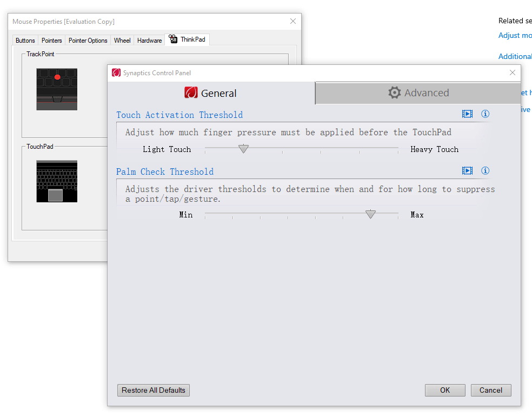
Task: Open the Palm Check Threshold info icon
Action: point(485,170)
